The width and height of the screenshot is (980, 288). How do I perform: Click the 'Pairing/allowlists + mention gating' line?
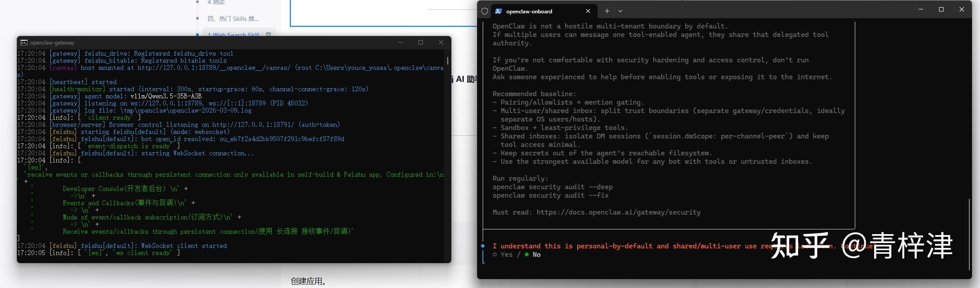[x=568, y=102]
